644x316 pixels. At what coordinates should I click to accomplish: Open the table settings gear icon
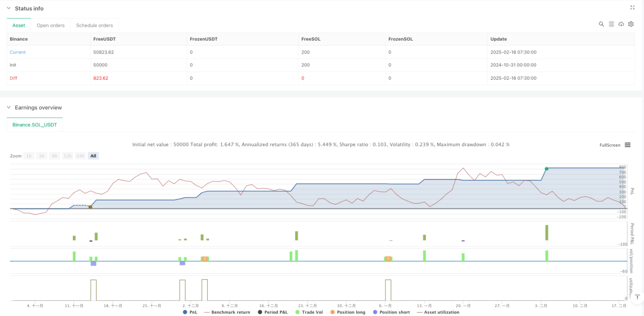tap(631, 24)
